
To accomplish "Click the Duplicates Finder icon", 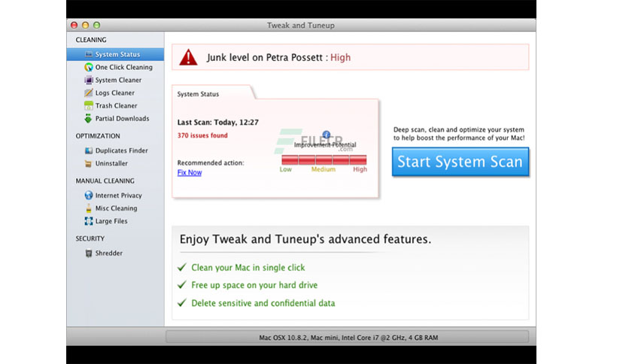I will tap(89, 150).
